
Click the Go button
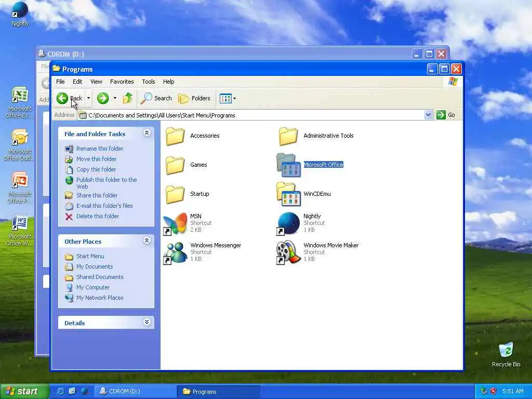446,115
